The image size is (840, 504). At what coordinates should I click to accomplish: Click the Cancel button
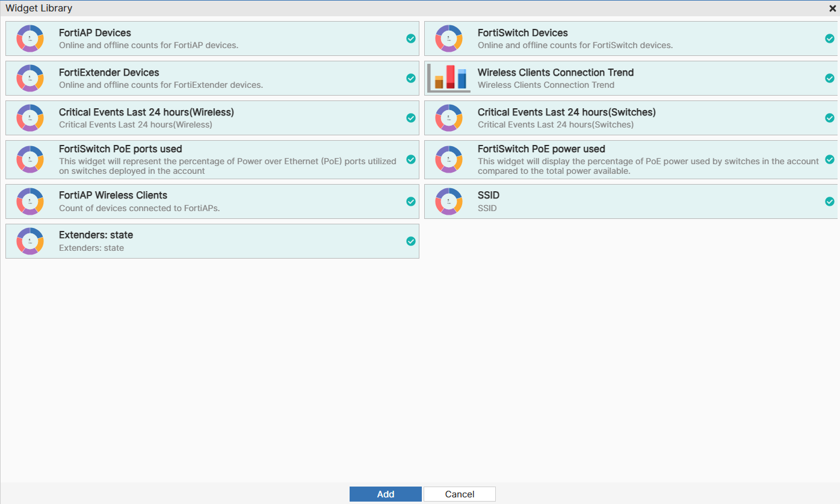pos(459,494)
